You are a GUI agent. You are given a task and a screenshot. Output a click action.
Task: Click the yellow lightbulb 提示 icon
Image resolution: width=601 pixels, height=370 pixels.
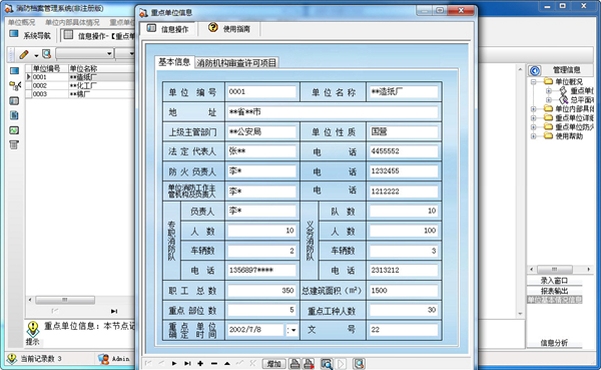[33, 328]
